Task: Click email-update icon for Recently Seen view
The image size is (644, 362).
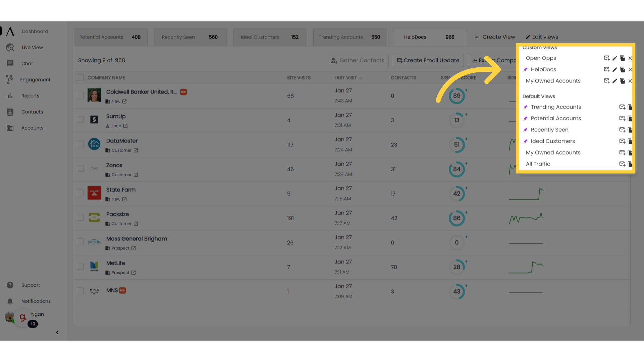Action: (622, 130)
